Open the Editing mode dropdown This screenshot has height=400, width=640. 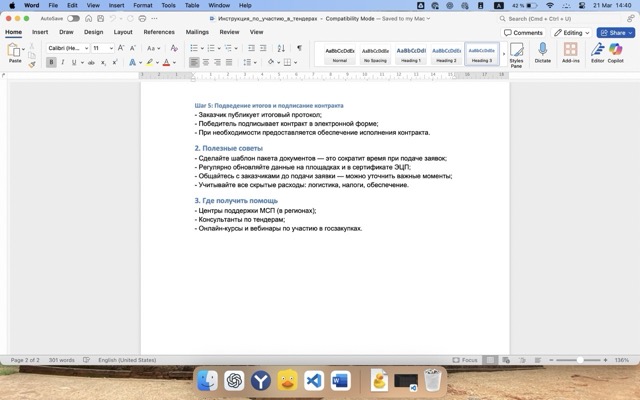click(x=571, y=32)
